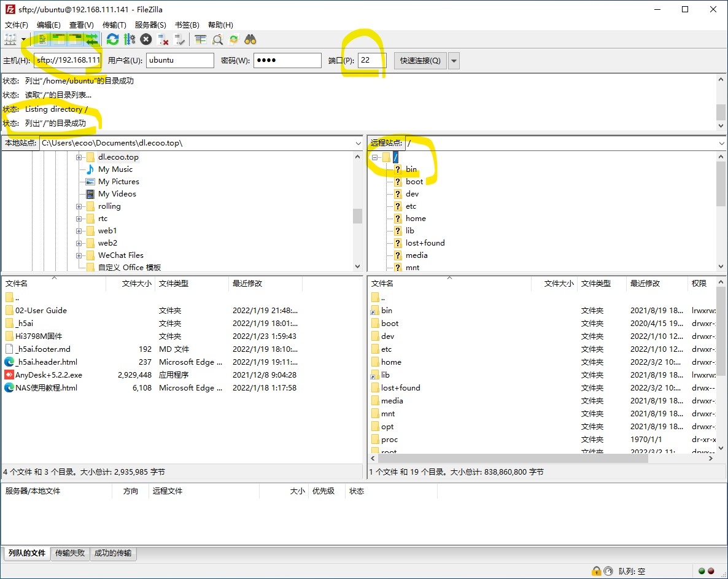The width and height of the screenshot is (728, 579).
Task: Click the refresh file lists icon
Action: 112,39
